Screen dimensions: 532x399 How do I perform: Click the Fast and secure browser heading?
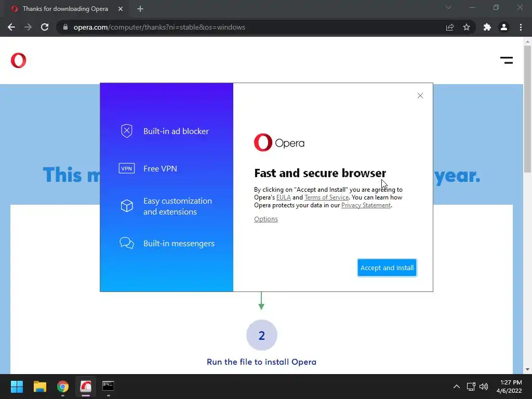pos(320,173)
